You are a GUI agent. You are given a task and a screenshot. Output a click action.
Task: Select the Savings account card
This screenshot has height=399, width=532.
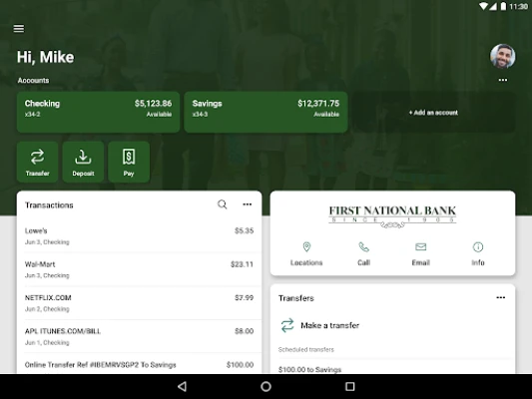tap(266, 112)
